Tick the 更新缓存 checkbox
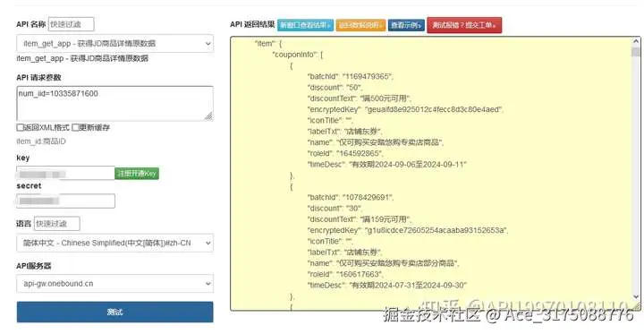 coord(75,127)
